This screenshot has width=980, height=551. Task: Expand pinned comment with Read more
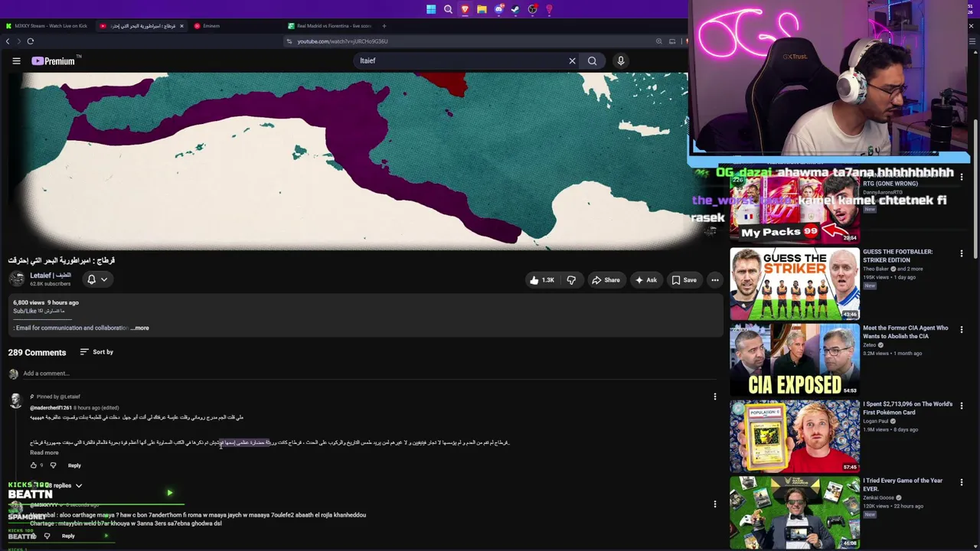pyautogui.click(x=44, y=452)
